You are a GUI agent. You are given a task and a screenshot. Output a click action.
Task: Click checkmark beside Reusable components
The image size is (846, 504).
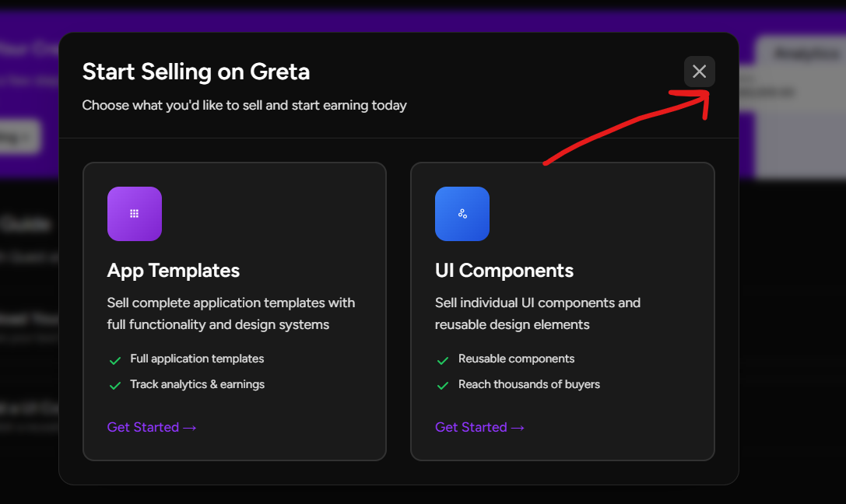click(442, 361)
